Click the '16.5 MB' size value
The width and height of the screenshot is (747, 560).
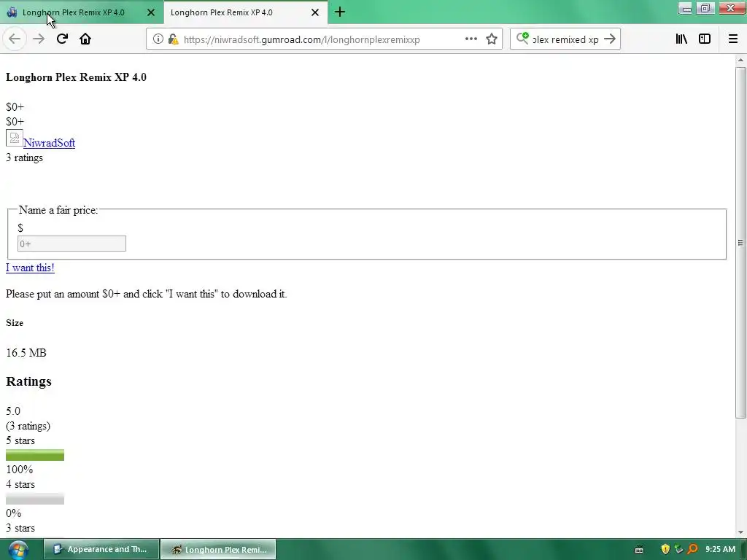click(x=26, y=353)
